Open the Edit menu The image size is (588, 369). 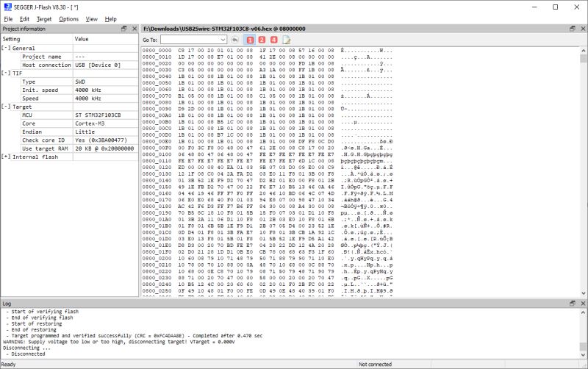tap(24, 19)
